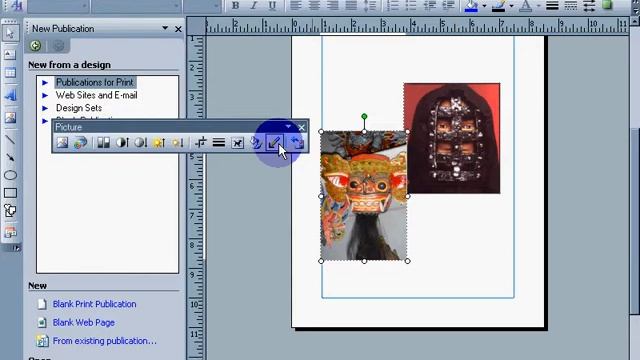Image resolution: width=640 pixels, height=360 pixels.
Task: Click From existing publication link
Action: coord(104,341)
